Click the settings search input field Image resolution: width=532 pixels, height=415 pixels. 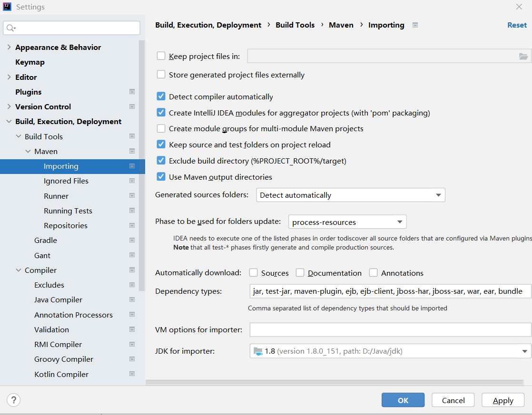pos(71,28)
